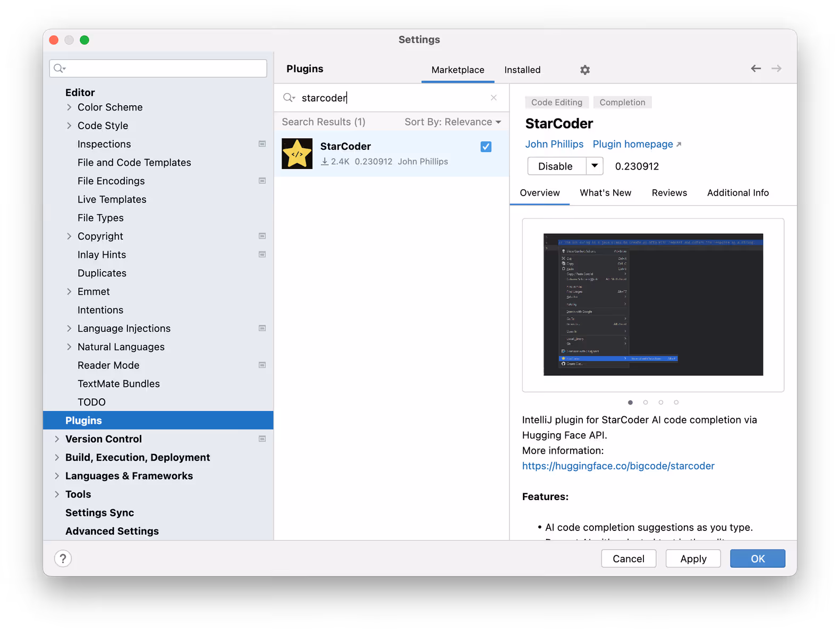Open the Overview tab
Image resolution: width=840 pixels, height=633 pixels.
(540, 193)
